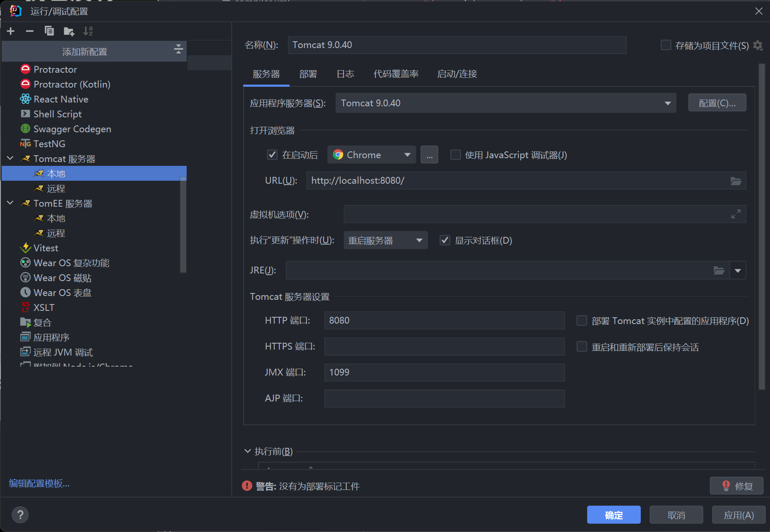Click the folder browse icon in URL field
This screenshot has width=770, height=532.
(x=736, y=181)
